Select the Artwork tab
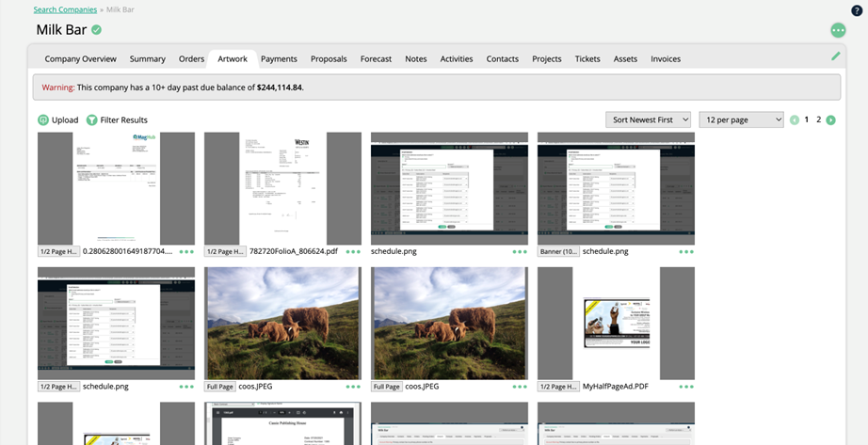 pos(233,58)
